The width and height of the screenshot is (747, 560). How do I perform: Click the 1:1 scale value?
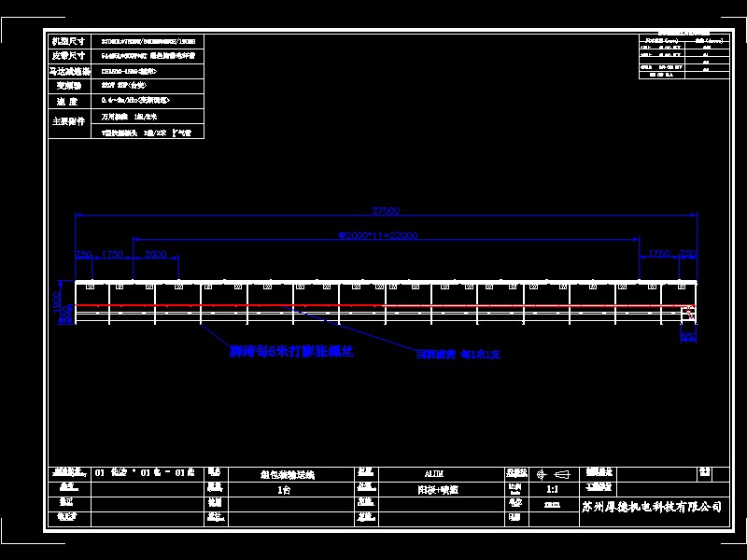(x=552, y=489)
